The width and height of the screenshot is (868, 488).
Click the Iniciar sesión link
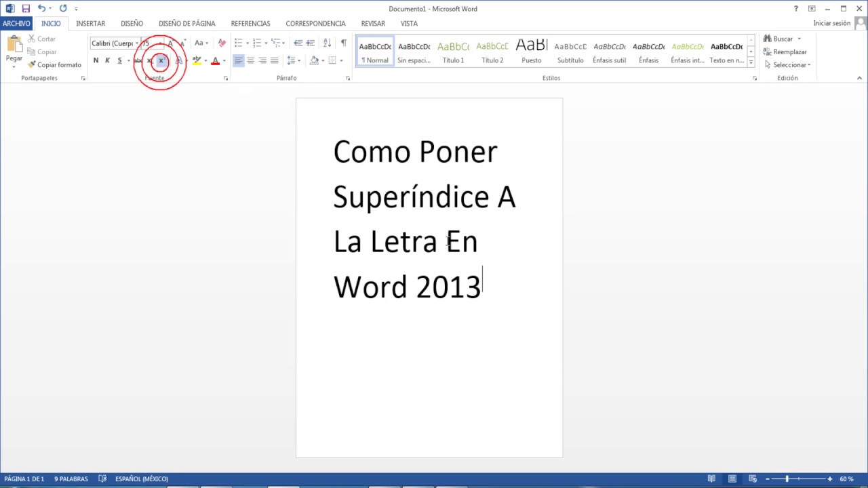(x=832, y=24)
